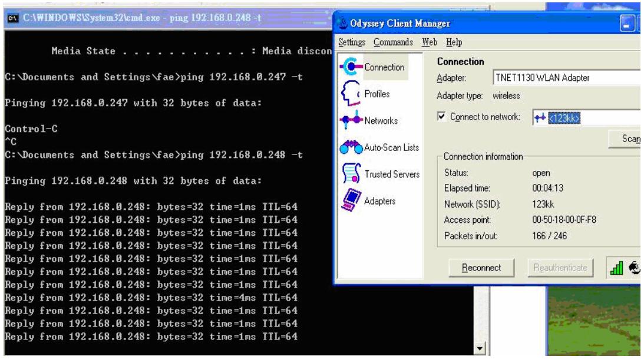Click the Scan button

click(625, 139)
